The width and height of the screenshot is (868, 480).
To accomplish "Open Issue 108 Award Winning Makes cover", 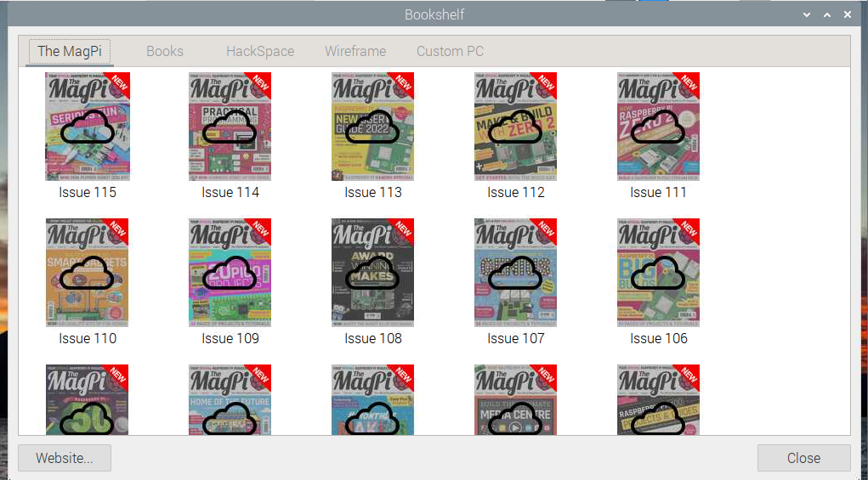I will pos(372,273).
